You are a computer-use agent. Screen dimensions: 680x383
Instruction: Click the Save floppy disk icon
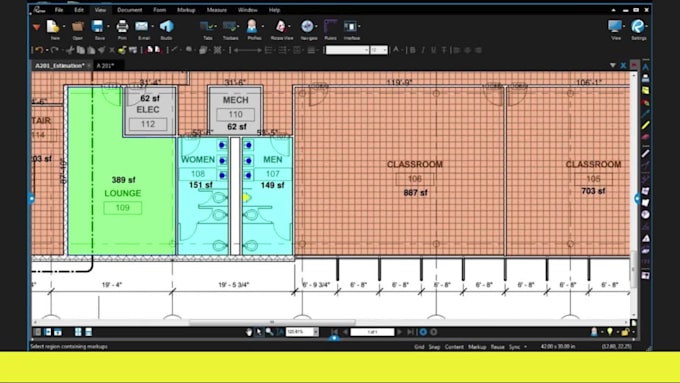[98, 26]
